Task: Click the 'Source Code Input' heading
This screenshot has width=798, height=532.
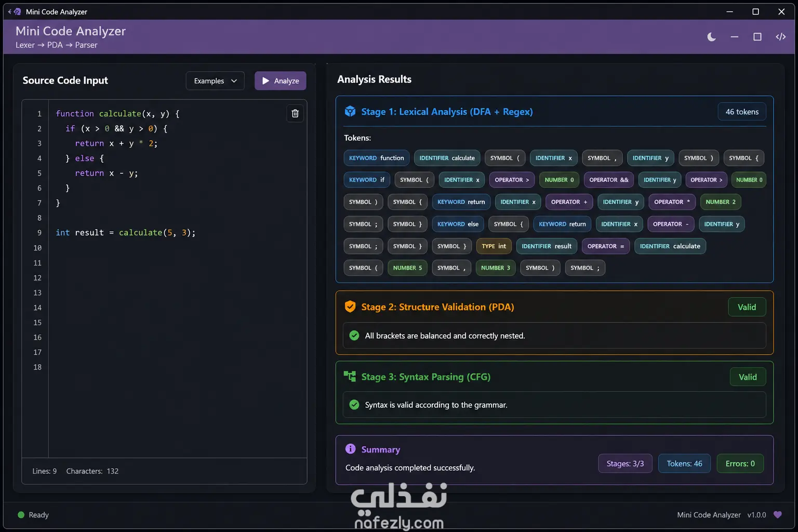Action: pyautogui.click(x=65, y=81)
